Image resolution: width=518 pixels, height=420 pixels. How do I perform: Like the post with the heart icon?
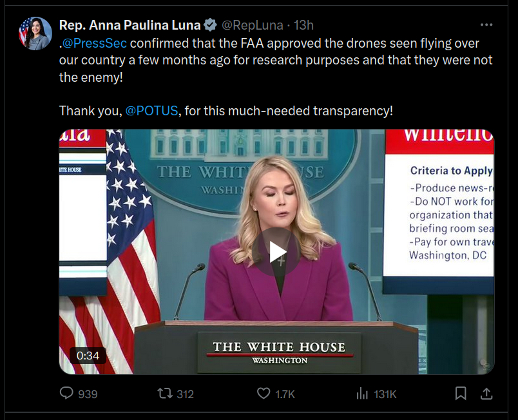264,393
